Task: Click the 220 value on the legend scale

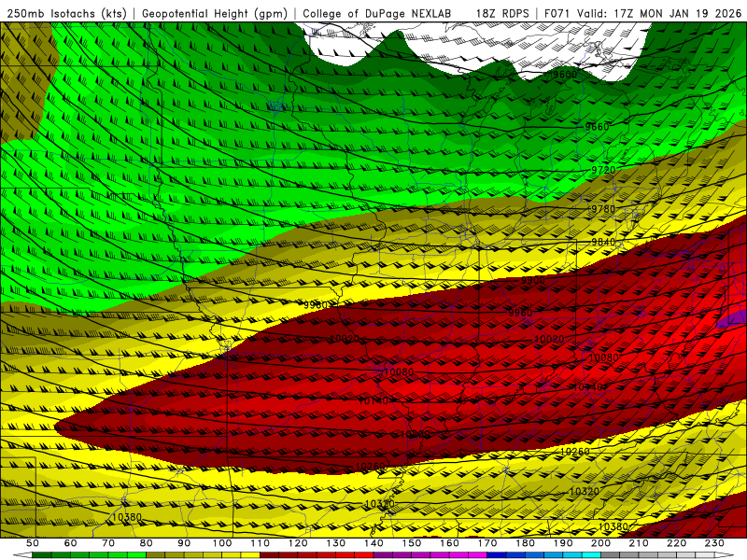Action: pos(676,543)
